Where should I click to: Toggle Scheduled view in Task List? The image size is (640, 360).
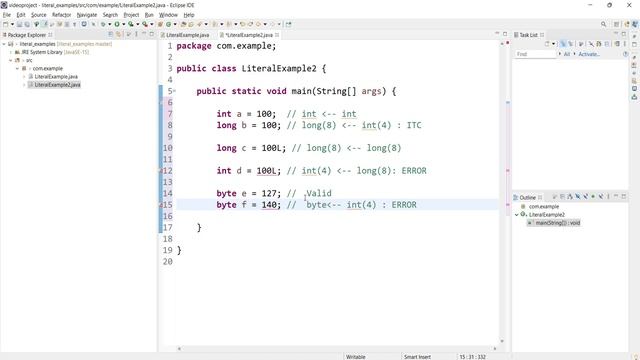click(x=571, y=44)
